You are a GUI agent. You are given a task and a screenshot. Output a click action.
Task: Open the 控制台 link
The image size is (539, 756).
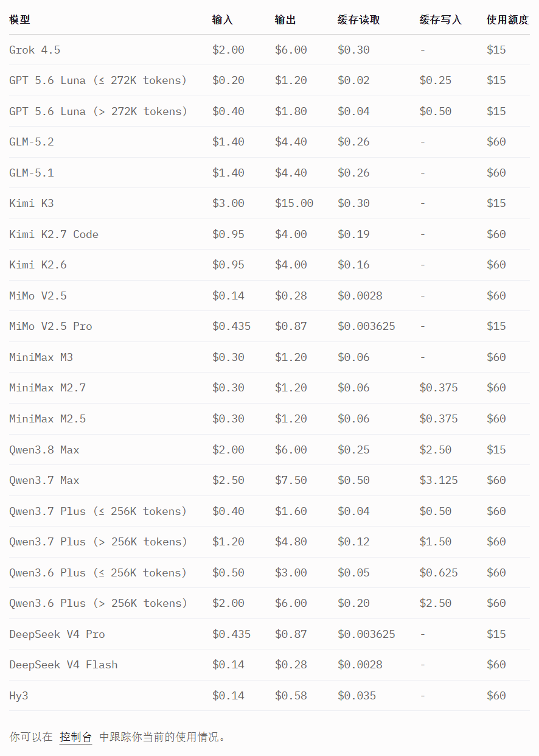pos(76,737)
